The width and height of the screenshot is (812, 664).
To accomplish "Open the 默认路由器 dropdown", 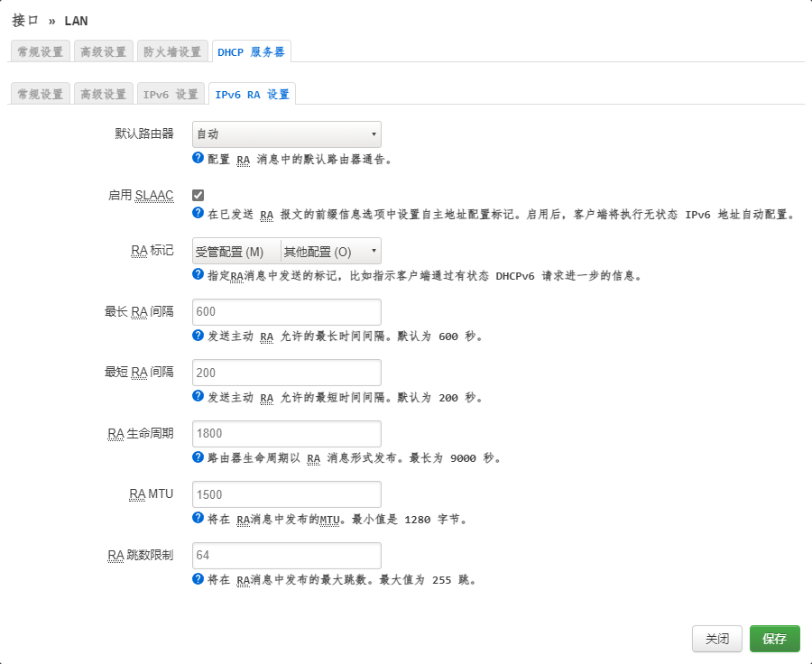I will 286,134.
